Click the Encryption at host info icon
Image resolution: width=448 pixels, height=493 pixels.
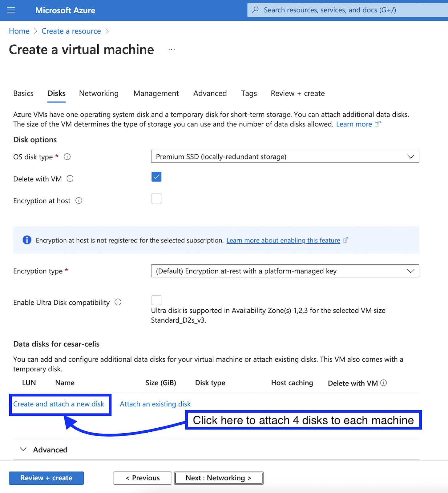pyautogui.click(x=79, y=201)
